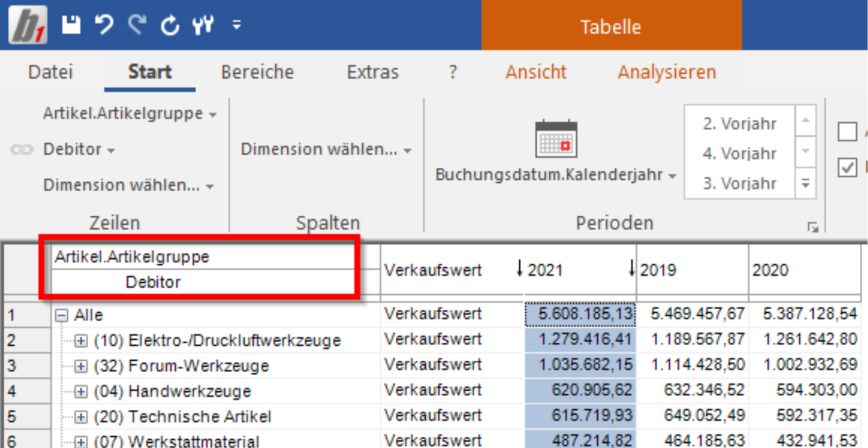Expand the (04) Handwerkzeuge row
The height and width of the screenshot is (448, 868).
(x=81, y=391)
